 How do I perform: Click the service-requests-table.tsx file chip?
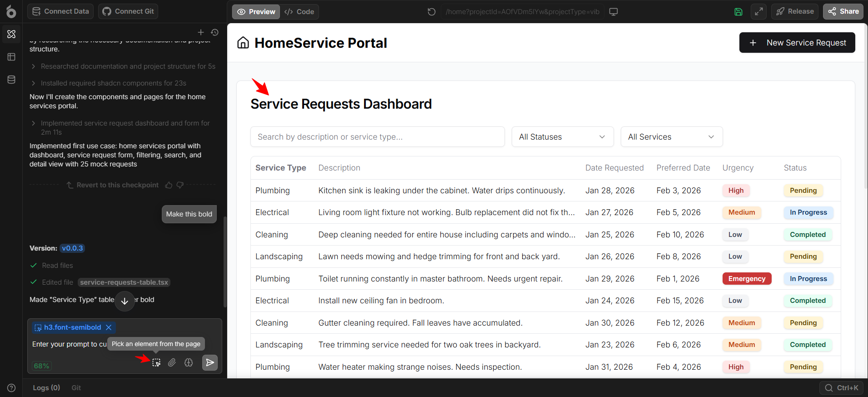click(124, 282)
